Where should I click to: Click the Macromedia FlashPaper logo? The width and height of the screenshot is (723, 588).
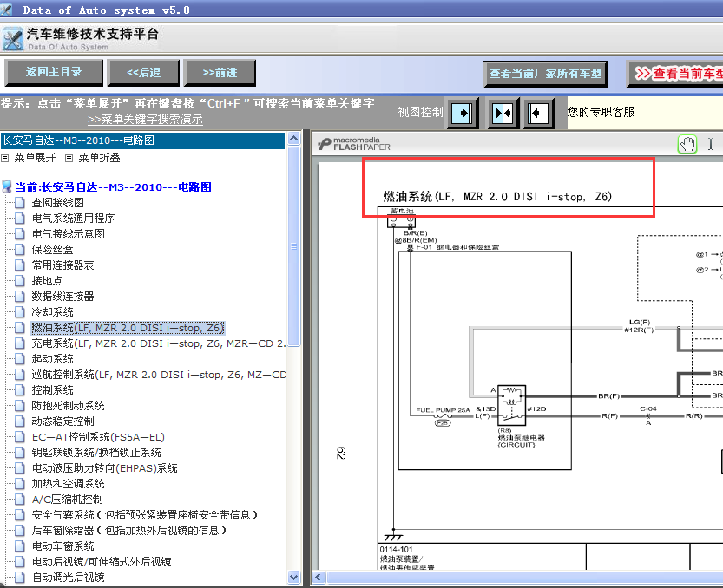tap(354, 144)
